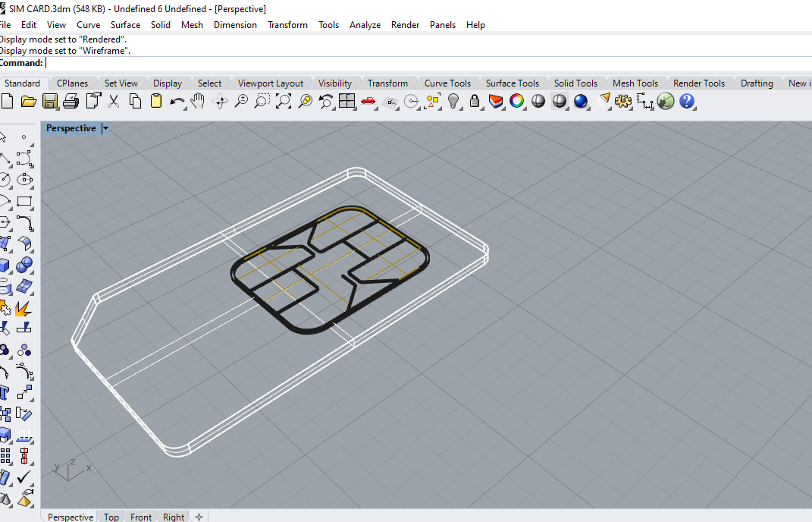This screenshot has height=522, width=812.
Task: Undo the last action with the arrow icon
Action: click(x=177, y=102)
